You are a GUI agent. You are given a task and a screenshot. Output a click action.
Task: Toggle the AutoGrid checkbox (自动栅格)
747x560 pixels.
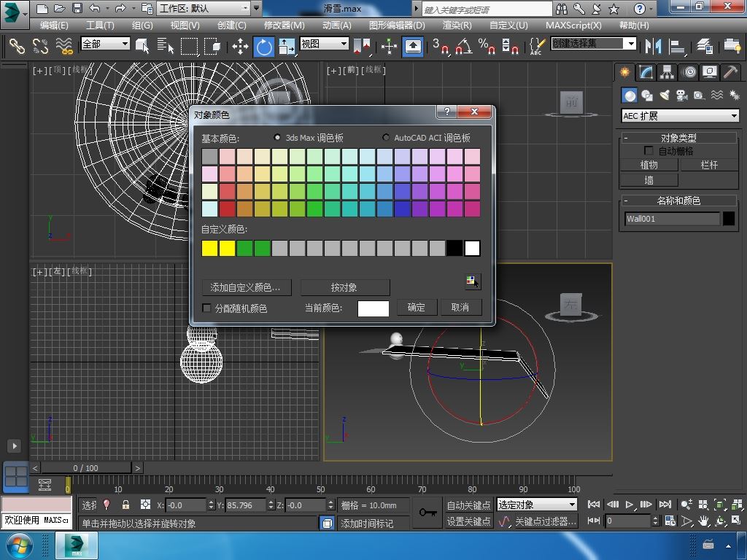[x=649, y=150]
